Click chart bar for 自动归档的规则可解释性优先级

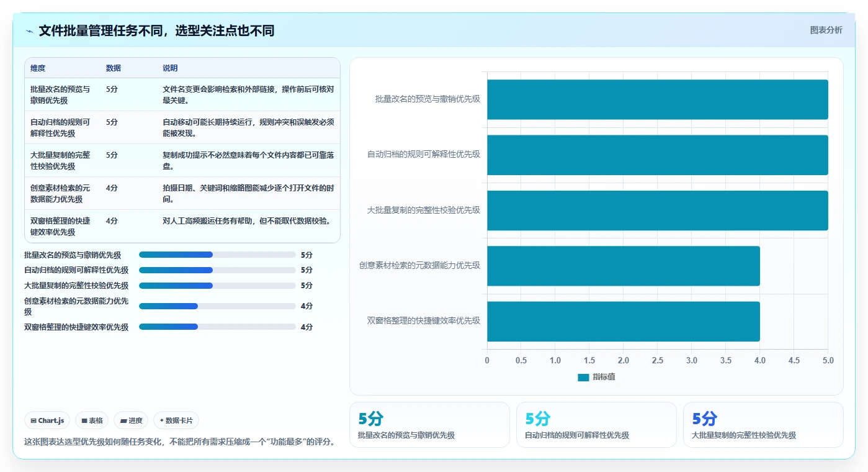point(657,155)
